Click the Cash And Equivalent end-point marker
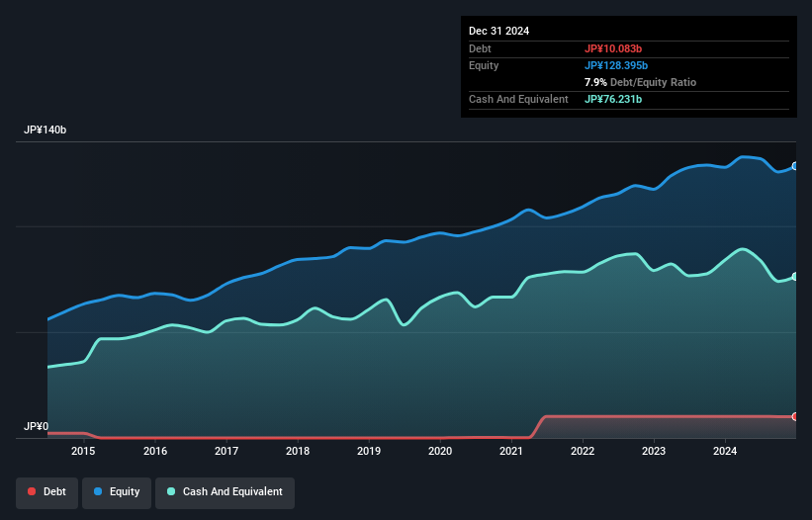The height and width of the screenshot is (520, 812). (x=795, y=277)
